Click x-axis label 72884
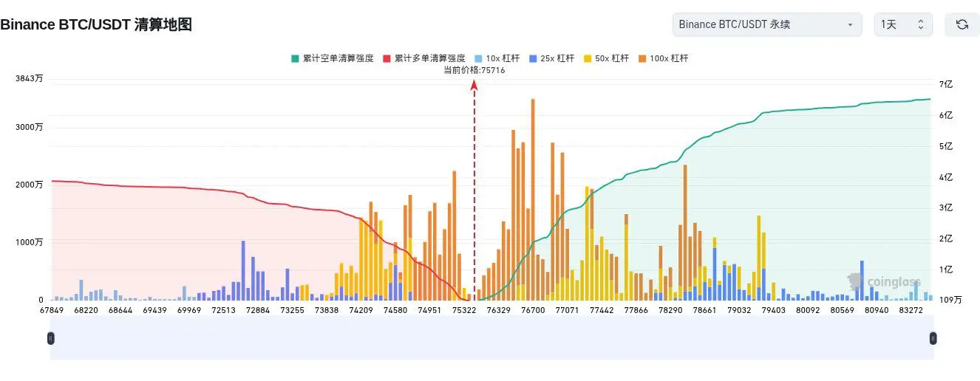980x381 pixels. (x=258, y=311)
